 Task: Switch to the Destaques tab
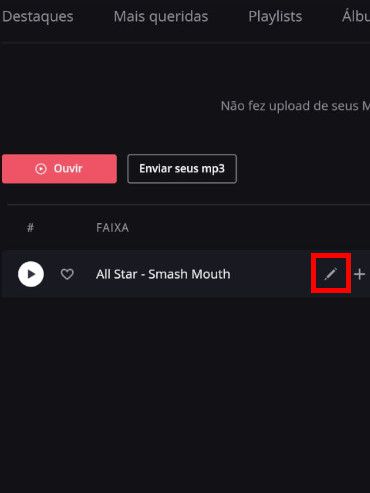(38, 16)
